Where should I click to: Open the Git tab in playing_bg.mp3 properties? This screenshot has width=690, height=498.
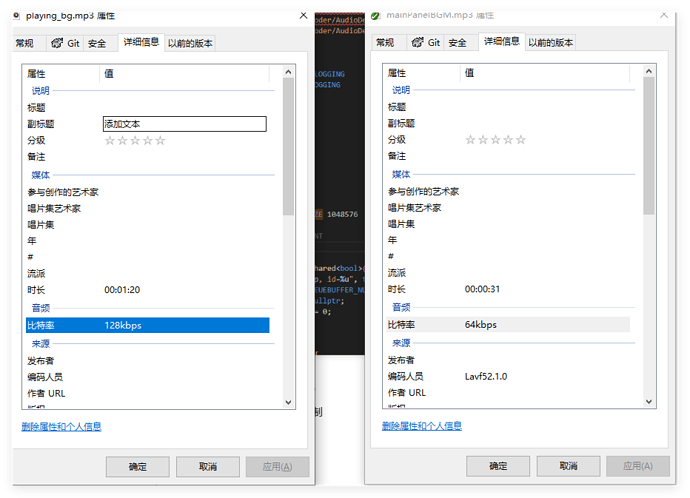pyautogui.click(x=65, y=43)
